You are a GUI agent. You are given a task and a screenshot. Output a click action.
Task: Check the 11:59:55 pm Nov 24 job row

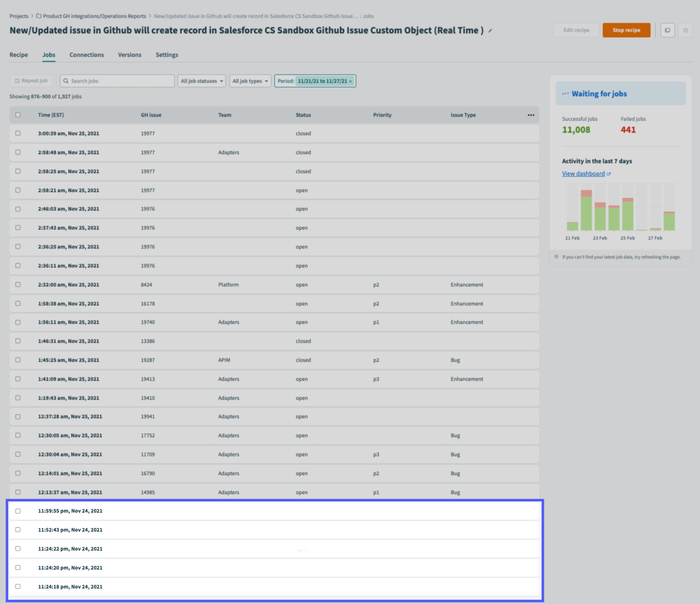pyautogui.click(x=18, y=511)
